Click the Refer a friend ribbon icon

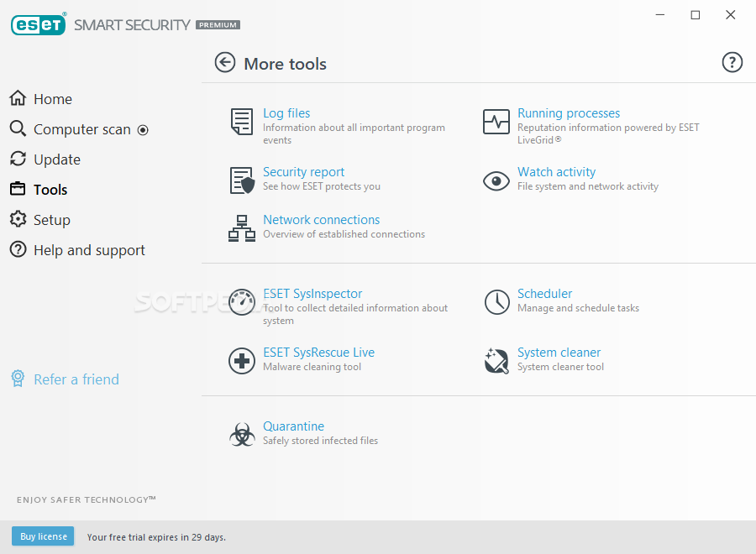[18, 379]
